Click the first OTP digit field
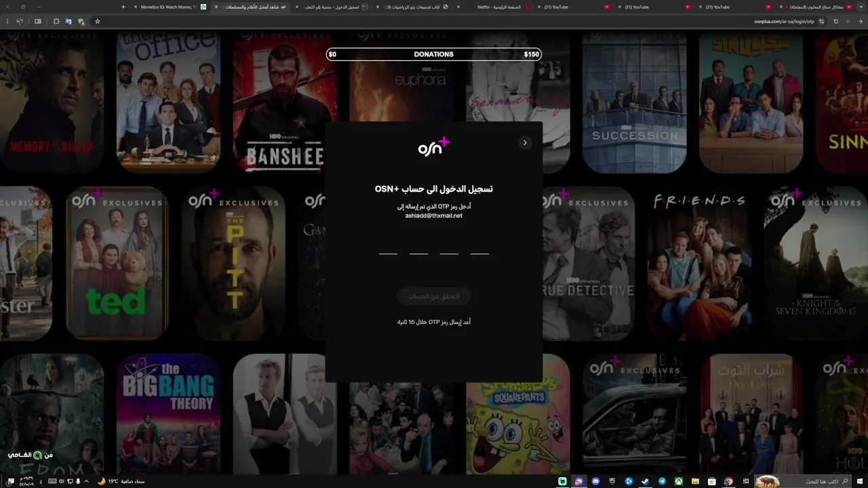 (x=388, y=245)
